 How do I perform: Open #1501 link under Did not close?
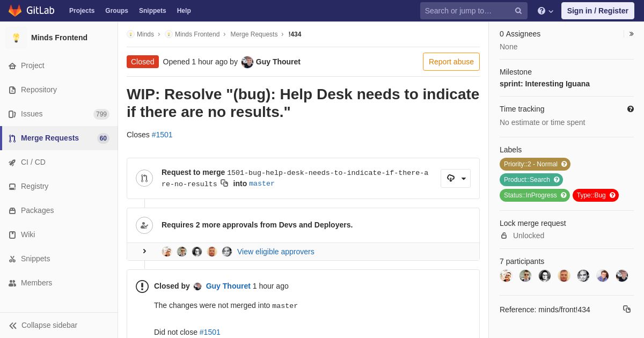click(x=210, y=332)
